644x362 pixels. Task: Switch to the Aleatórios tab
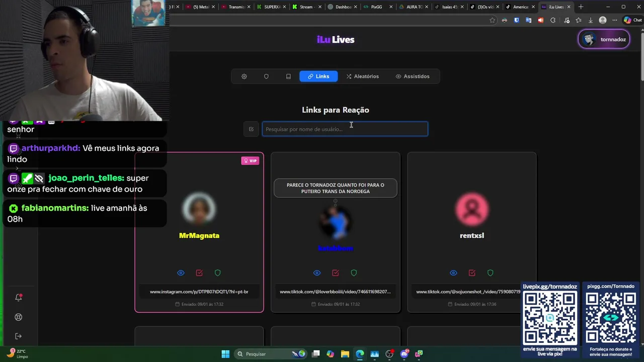coord(362,76)
